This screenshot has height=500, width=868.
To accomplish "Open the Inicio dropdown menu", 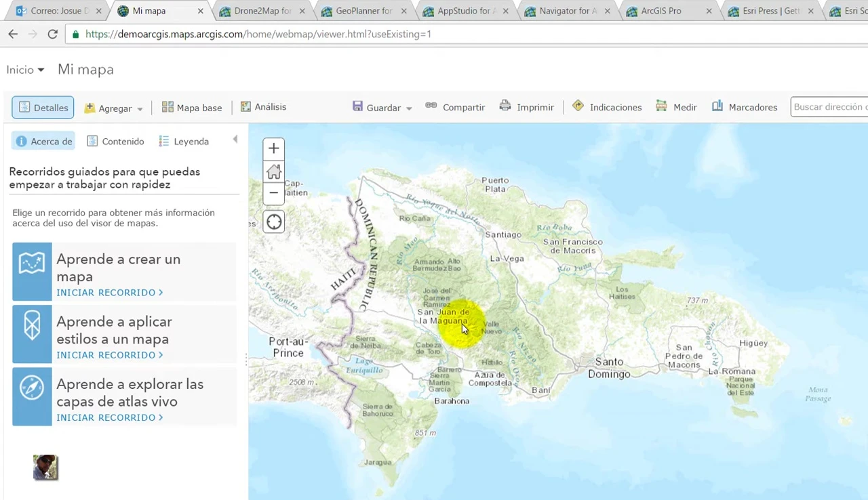I will pos(25,70).
